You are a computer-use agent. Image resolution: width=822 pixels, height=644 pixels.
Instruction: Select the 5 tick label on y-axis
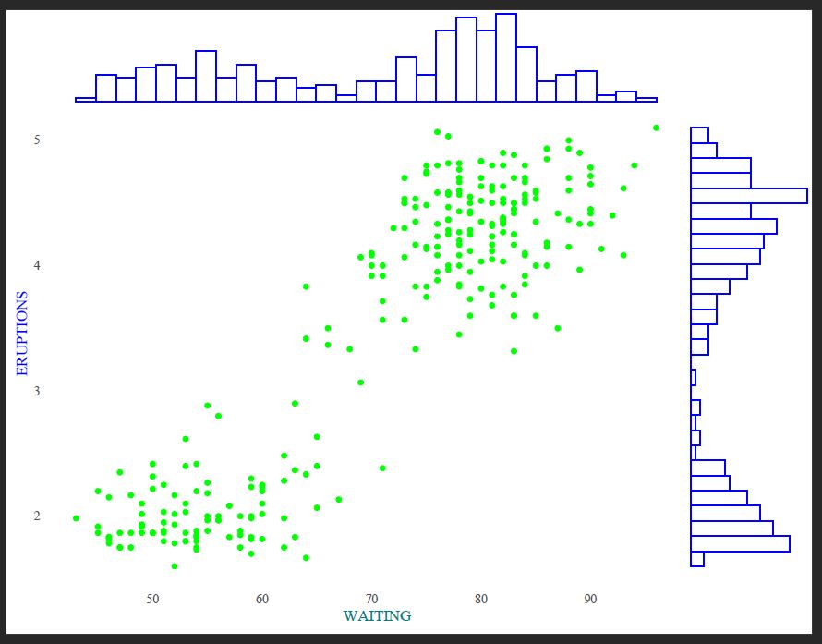pos(37,140)
